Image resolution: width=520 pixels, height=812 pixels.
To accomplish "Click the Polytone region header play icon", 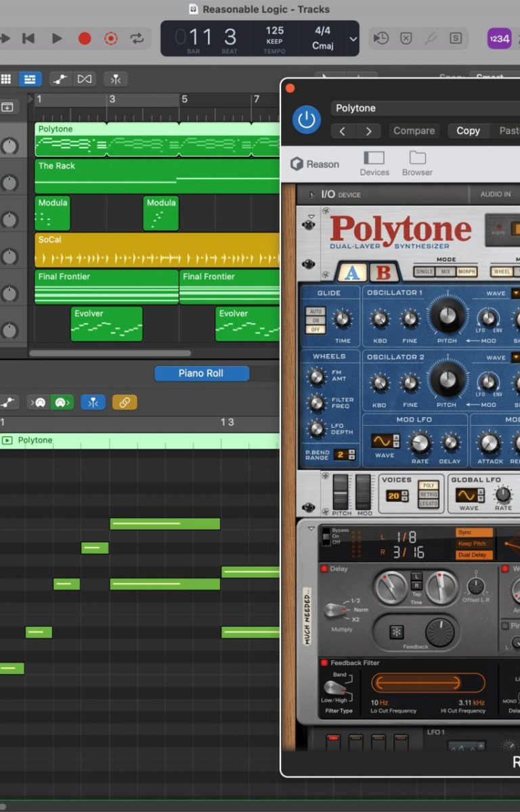I will (7, 441).
